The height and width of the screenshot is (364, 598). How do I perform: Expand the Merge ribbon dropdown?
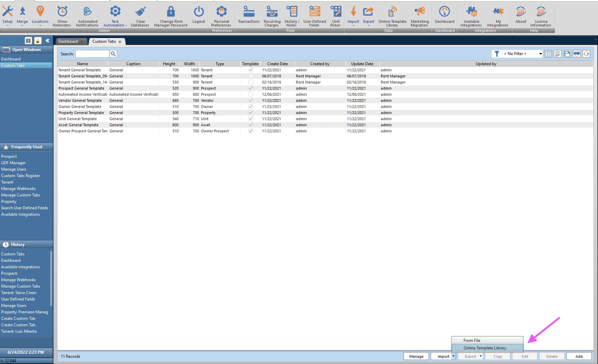(x=22, y=25)
